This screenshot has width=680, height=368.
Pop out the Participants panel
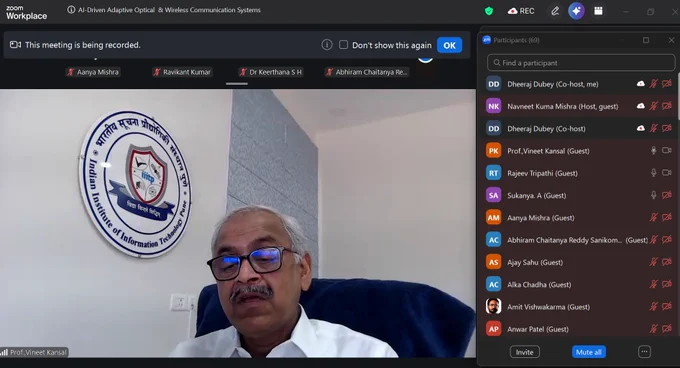click(x=646, y=40)
